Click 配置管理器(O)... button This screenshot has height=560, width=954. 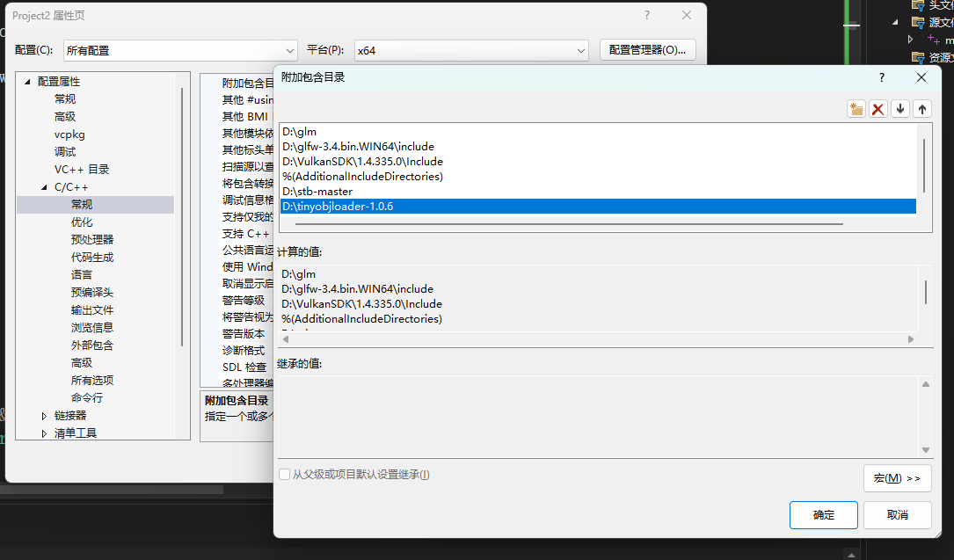(647, 50)
